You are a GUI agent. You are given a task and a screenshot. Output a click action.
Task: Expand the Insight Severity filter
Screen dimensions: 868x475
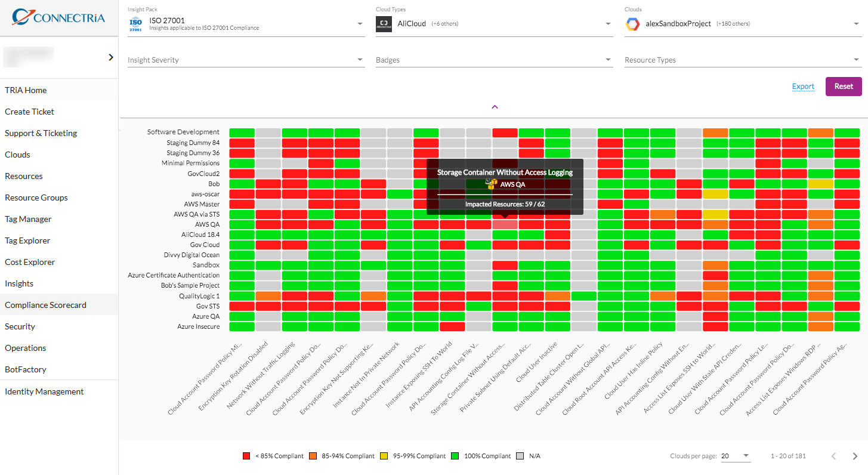coord(246,60)
